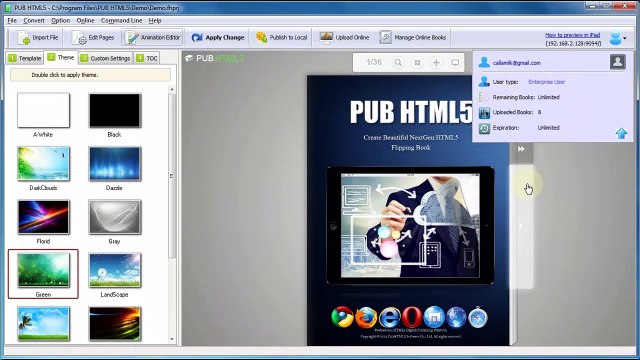Click the theme list vertical scrollbar thumb
Viewport: 640px width, 360px height.
172,176
